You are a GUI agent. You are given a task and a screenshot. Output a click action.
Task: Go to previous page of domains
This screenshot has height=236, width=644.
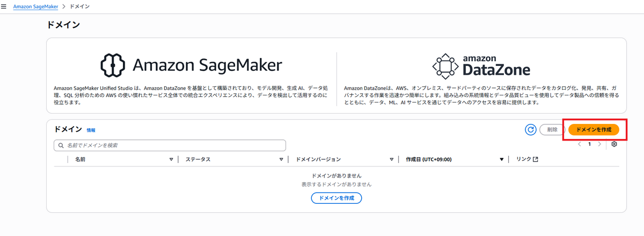(x=579, y=144)
